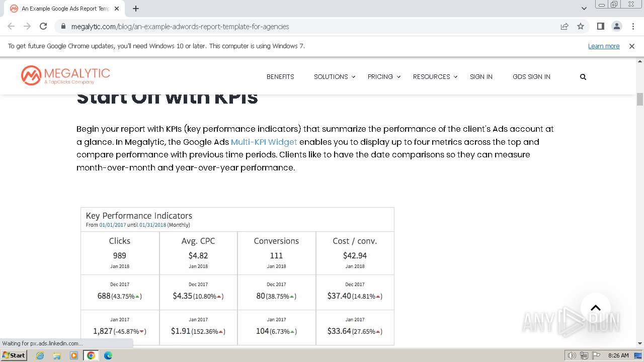
Task: Open the Benefits menu item
Action: click(x=280, y=77)
